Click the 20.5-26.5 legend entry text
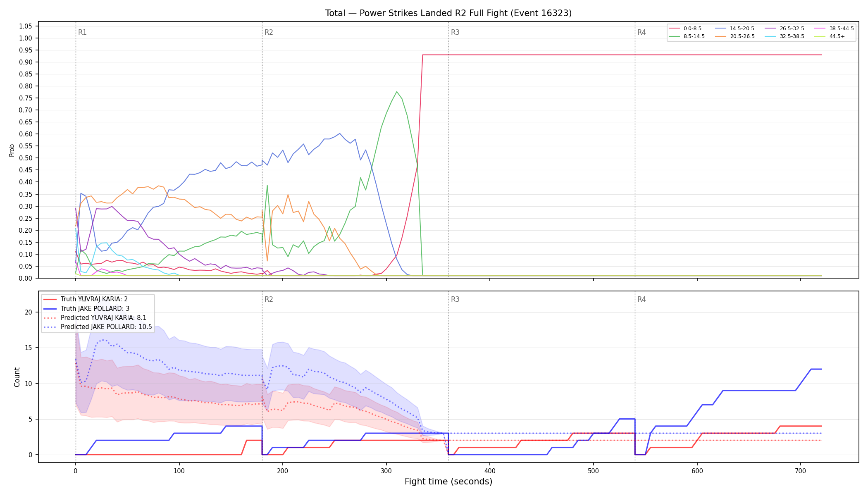 point(742,36)
